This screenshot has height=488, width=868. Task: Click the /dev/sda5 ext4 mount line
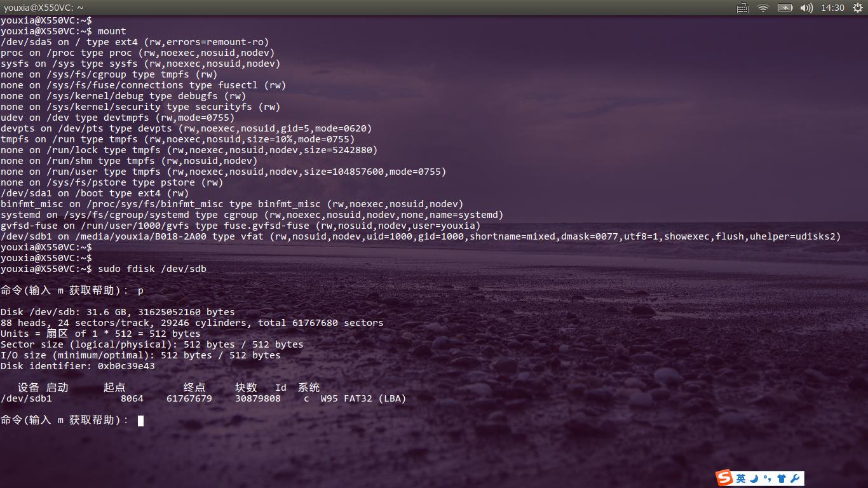click(x=135, y=42)
